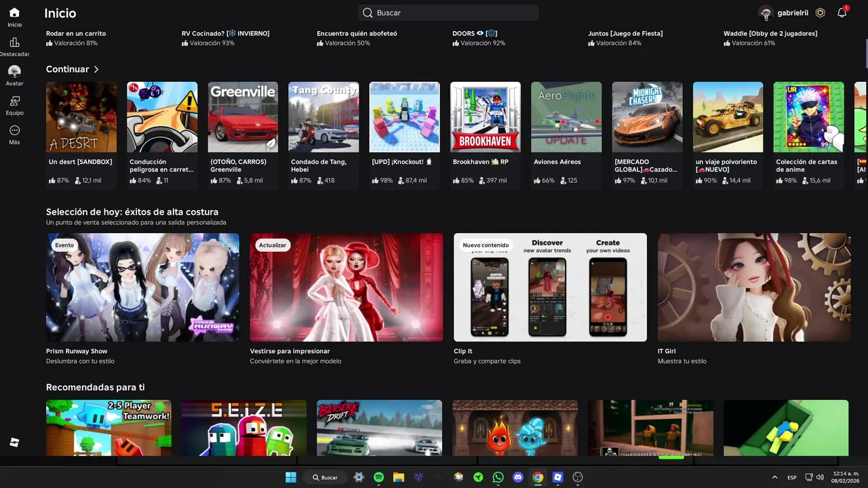Viewport: 868px width, 488px height.
Task: Show hidden system tray icons
Action: [774, 477]
